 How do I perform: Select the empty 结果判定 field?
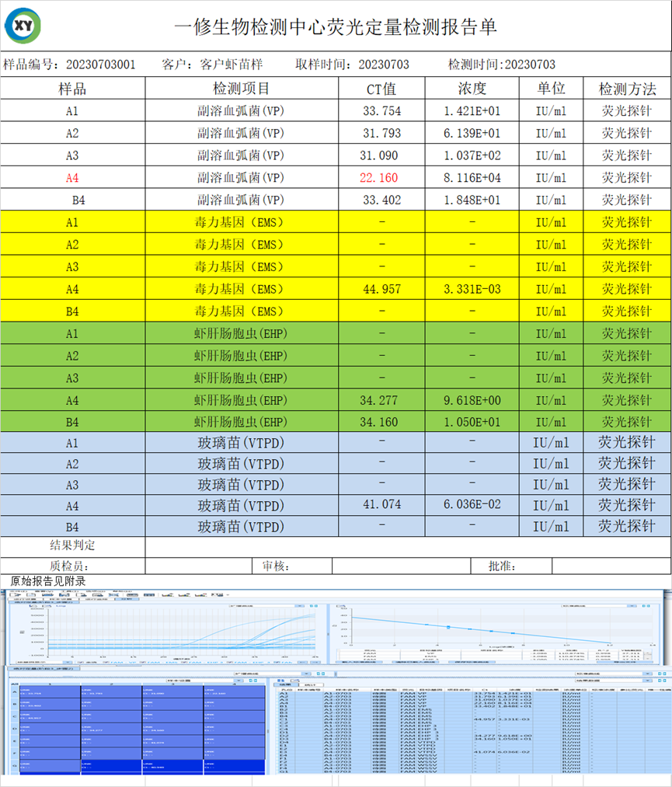coord(407,545)
